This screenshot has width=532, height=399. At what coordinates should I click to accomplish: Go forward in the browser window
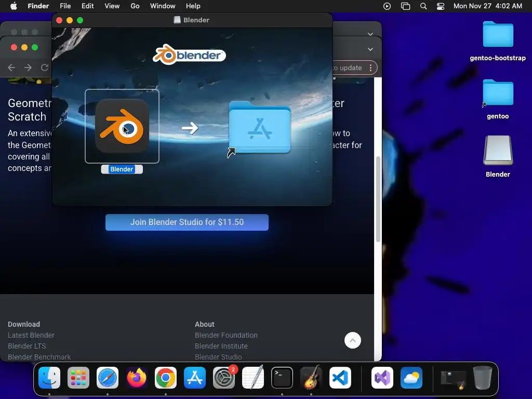click(28, 68)
